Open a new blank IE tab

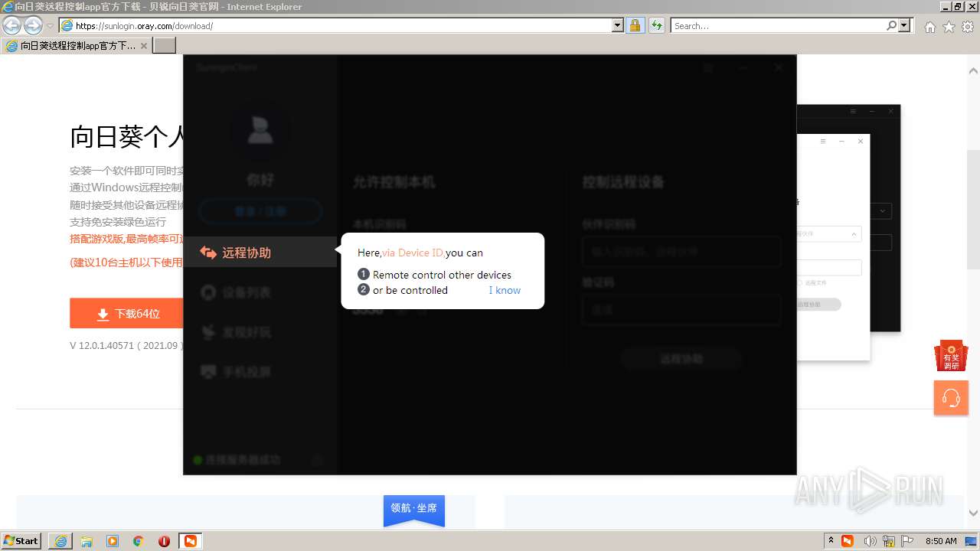point(165,45)
